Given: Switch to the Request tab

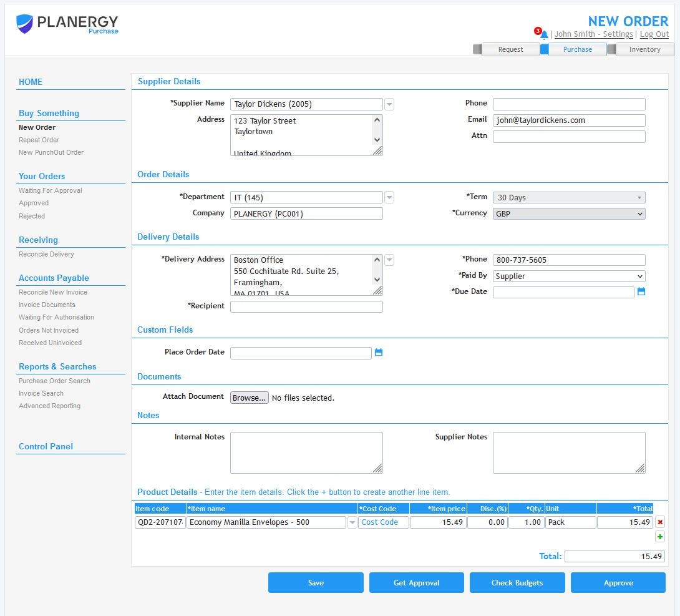Looking at the screenshot, I should (x=510, y=49).
